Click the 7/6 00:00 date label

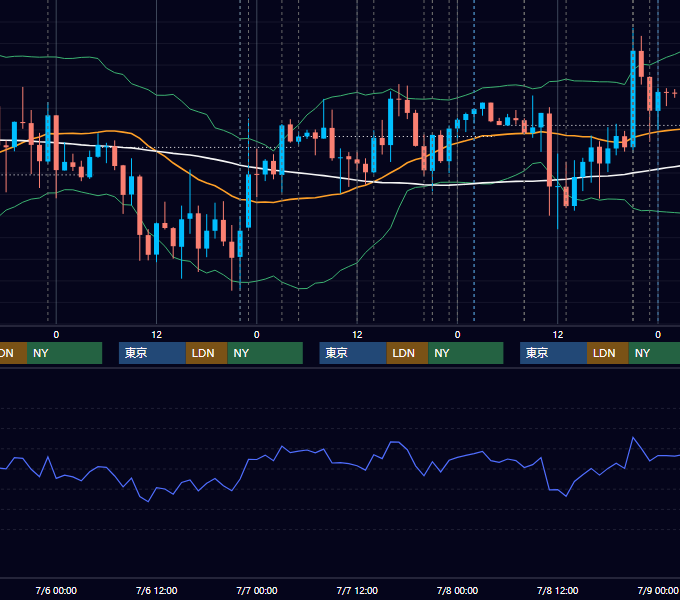(56, 590)
